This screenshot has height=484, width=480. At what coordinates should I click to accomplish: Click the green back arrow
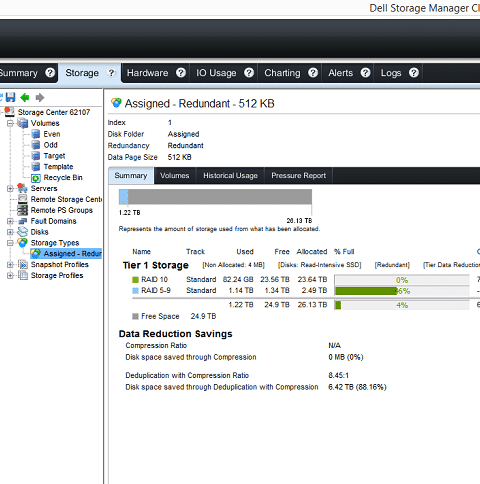pyautogui.click(x=25, y=97)
